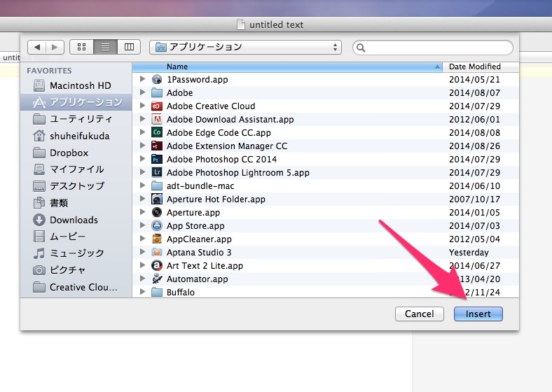Expand Adobe Extension Manager CC disclosure triangle
Image resolution: width=552 pixels, height=392 pixels.
(x=142, y=146)
